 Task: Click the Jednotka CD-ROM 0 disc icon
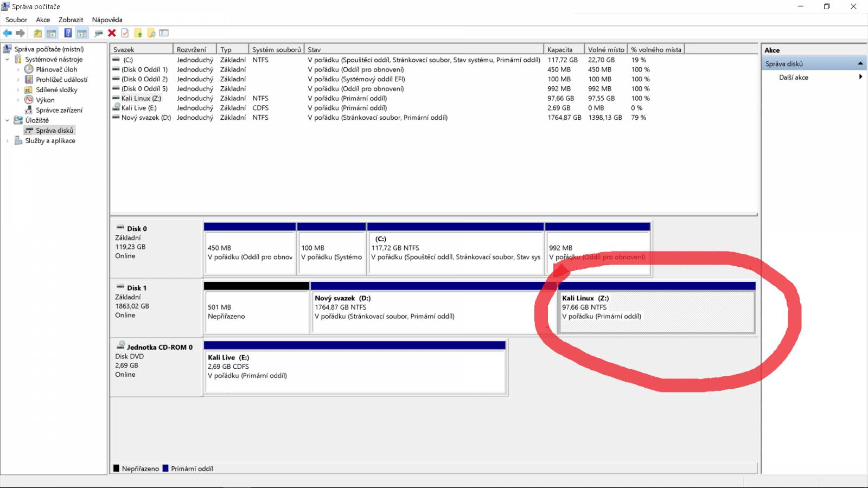pyautogui.click(x=121, y=345)
